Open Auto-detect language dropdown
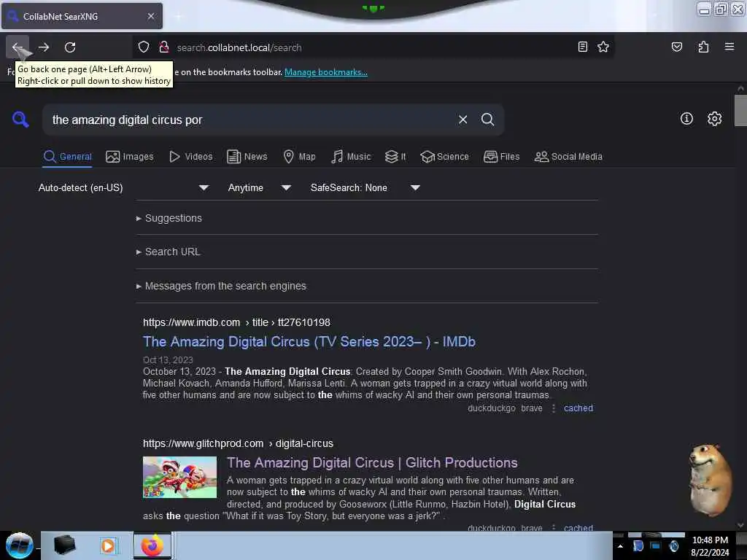747x560 pixels. click(x=123, y=187)
